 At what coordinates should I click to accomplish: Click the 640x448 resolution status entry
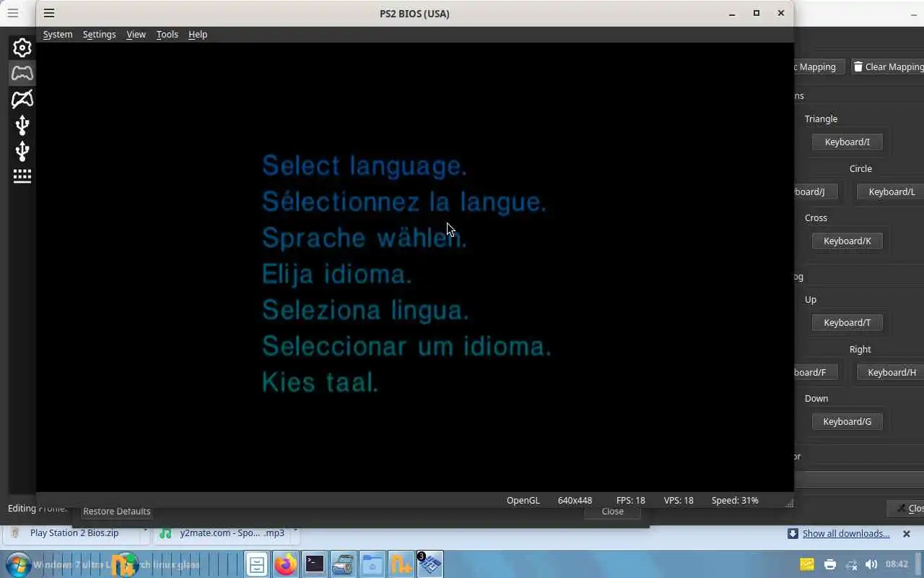point(575,500)
